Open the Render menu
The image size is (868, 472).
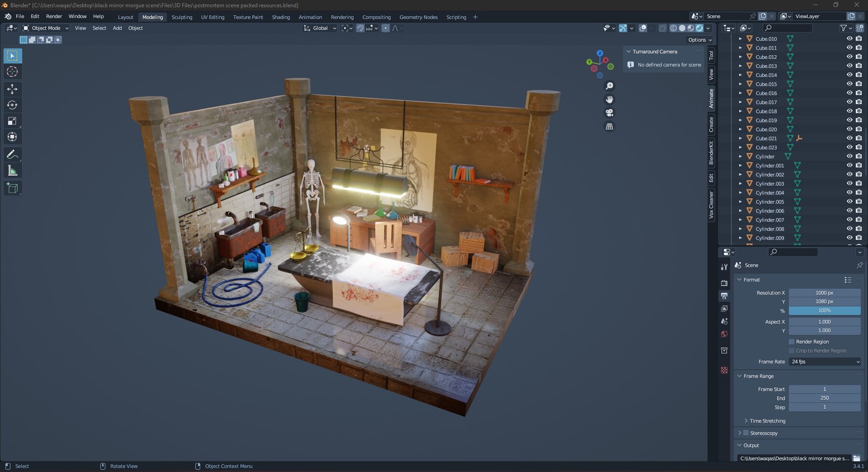pos(54,16)
